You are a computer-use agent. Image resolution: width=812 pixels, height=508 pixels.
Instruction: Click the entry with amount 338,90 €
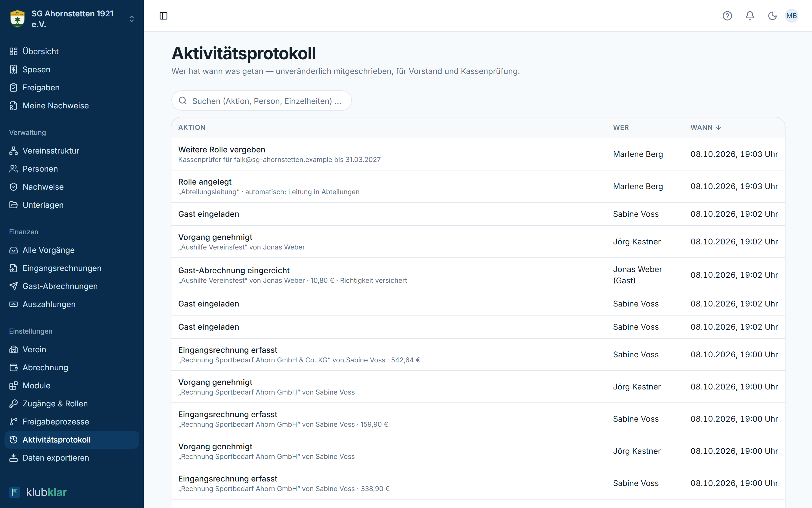tap(478, 483)
